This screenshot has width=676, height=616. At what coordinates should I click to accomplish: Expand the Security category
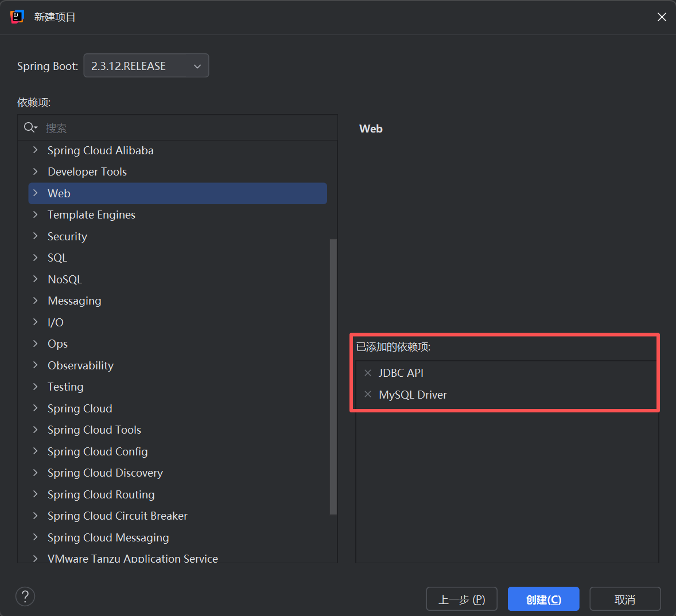pyautogui.click(x=36, y=236)
